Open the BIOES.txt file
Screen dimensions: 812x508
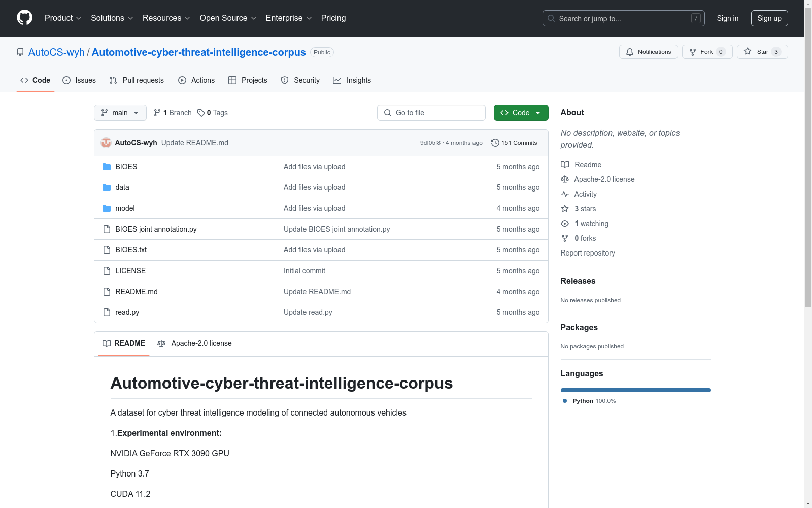coord(131,250)
